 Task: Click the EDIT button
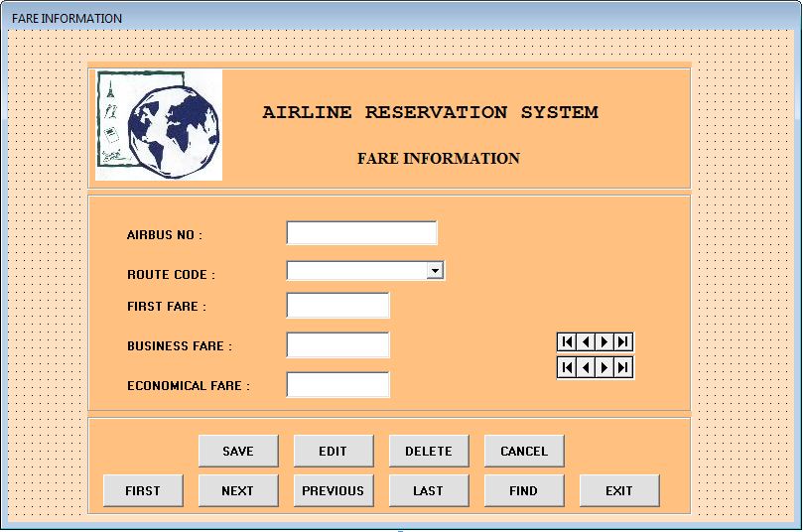[334, 451]
